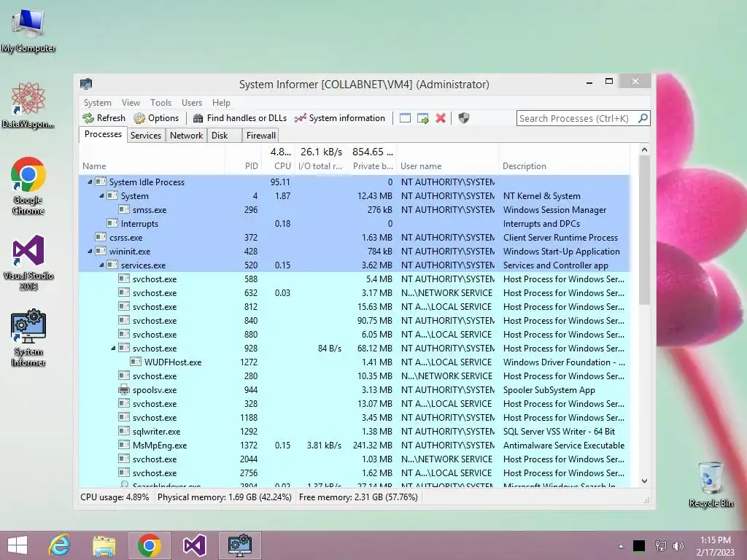Select the Processes tab
This screenshot has height=560, width=747.
[103, 134]
